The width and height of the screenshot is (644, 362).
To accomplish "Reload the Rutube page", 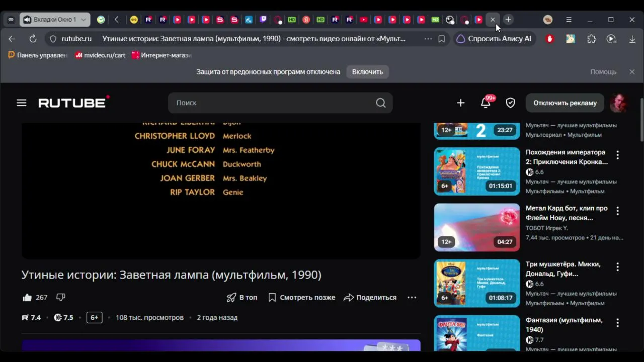I will tap(33, 39).
